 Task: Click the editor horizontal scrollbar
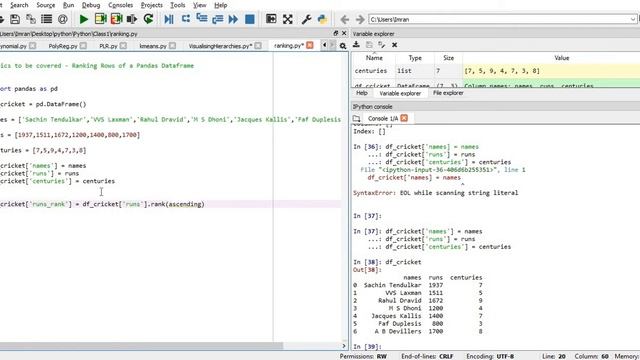[141, 346]
